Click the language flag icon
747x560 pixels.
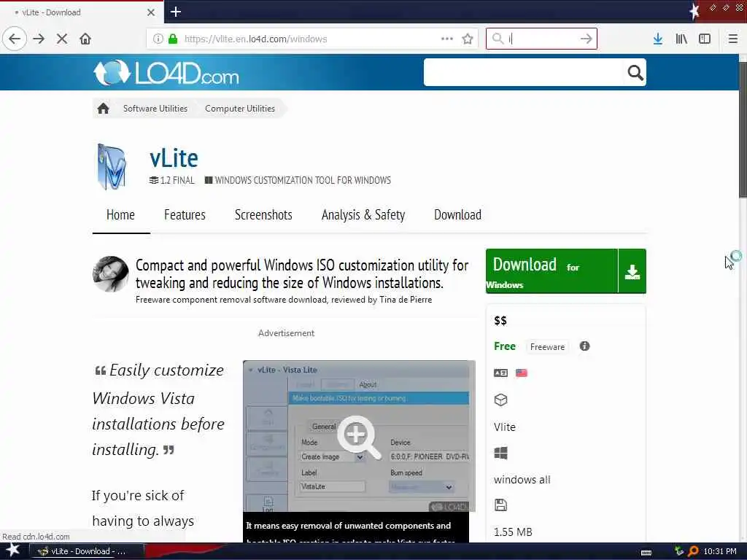click(522, 373)
